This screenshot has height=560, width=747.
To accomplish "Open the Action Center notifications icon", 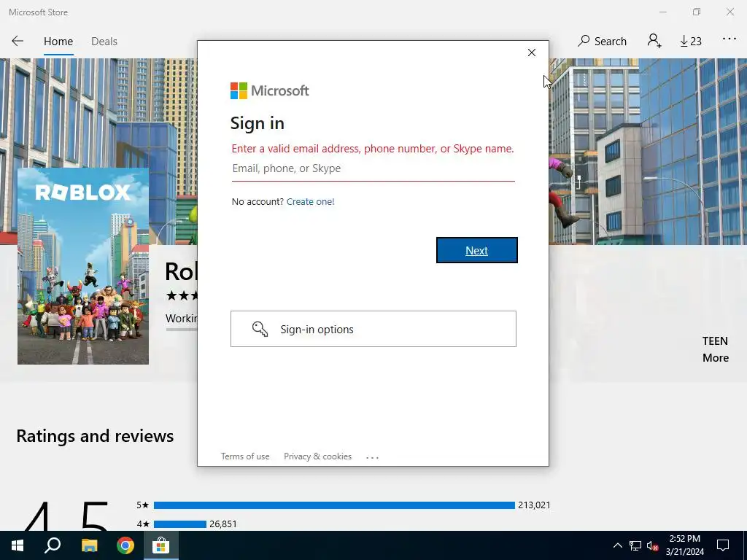I will pos(723,545).
